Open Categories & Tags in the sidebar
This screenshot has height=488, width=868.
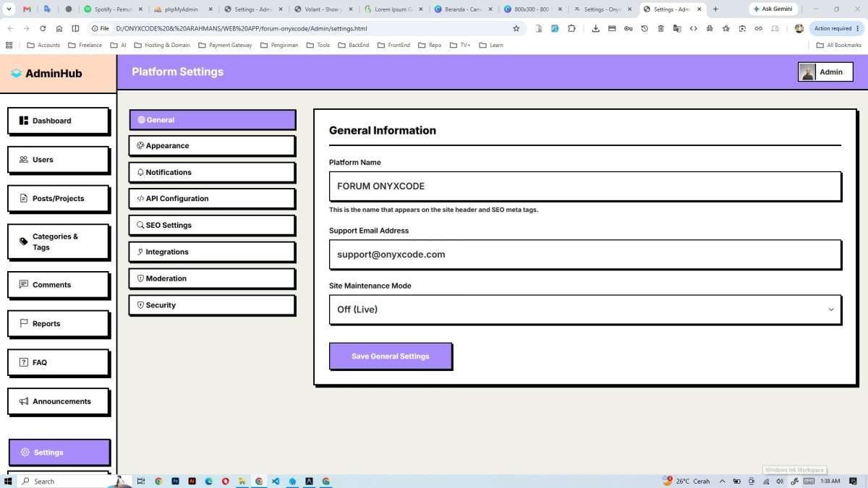(58, 241)
